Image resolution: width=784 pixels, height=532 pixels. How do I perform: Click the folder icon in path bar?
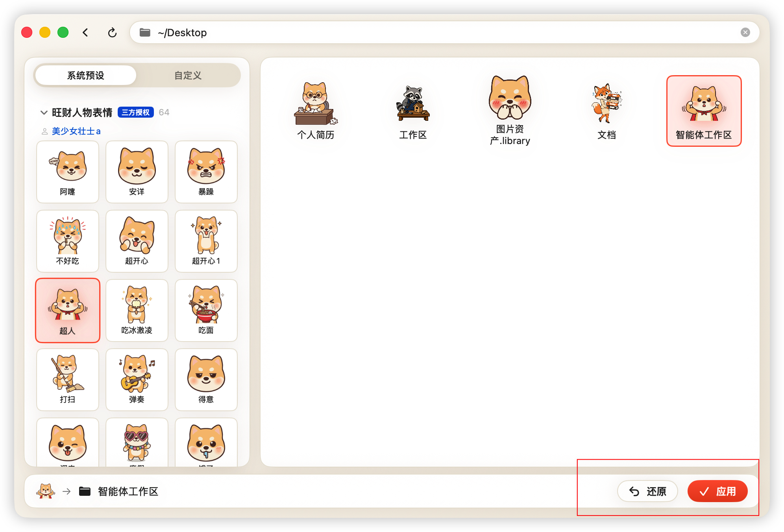click(x=145, y=33)
